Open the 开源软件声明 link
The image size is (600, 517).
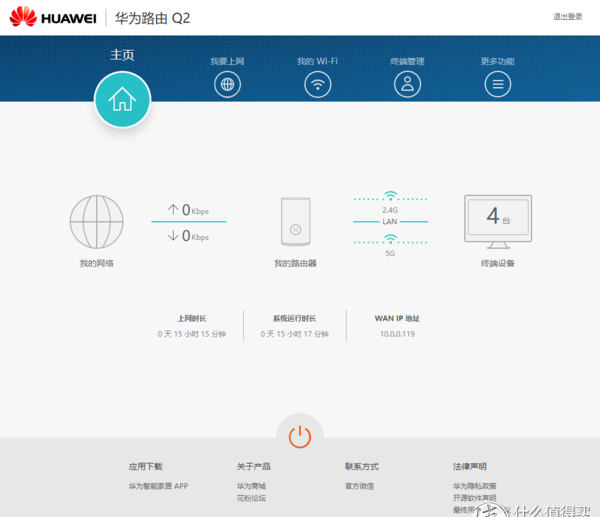point(474,498)
